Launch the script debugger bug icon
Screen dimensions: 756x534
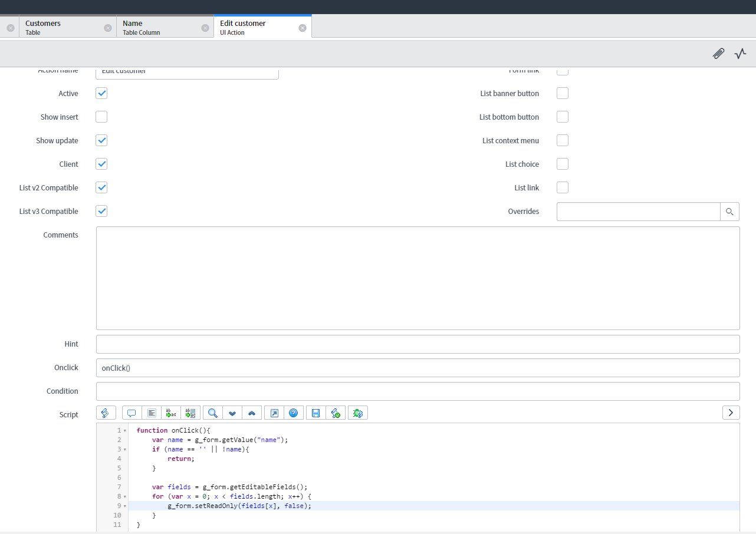[x=357, y=413]
